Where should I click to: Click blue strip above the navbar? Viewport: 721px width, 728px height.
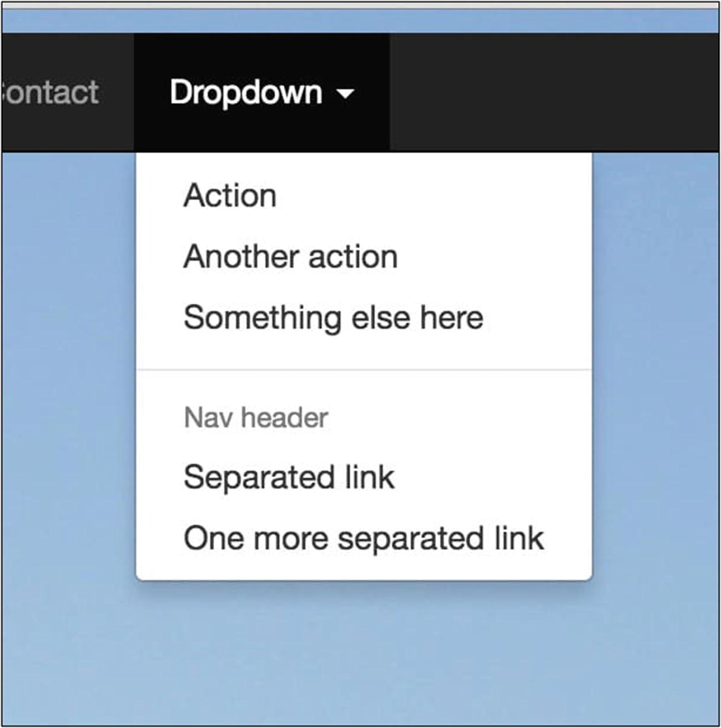point(361,21)
